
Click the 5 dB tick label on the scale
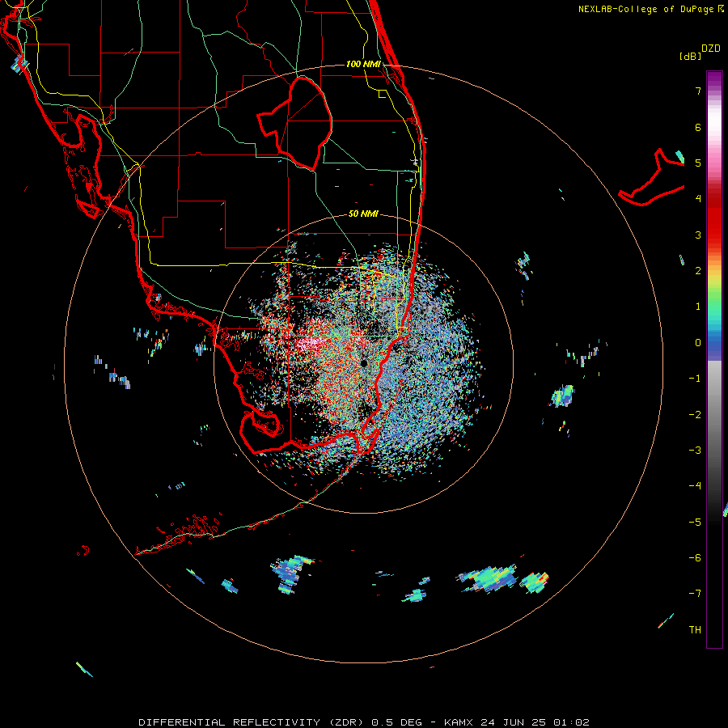tap(698, 163)
